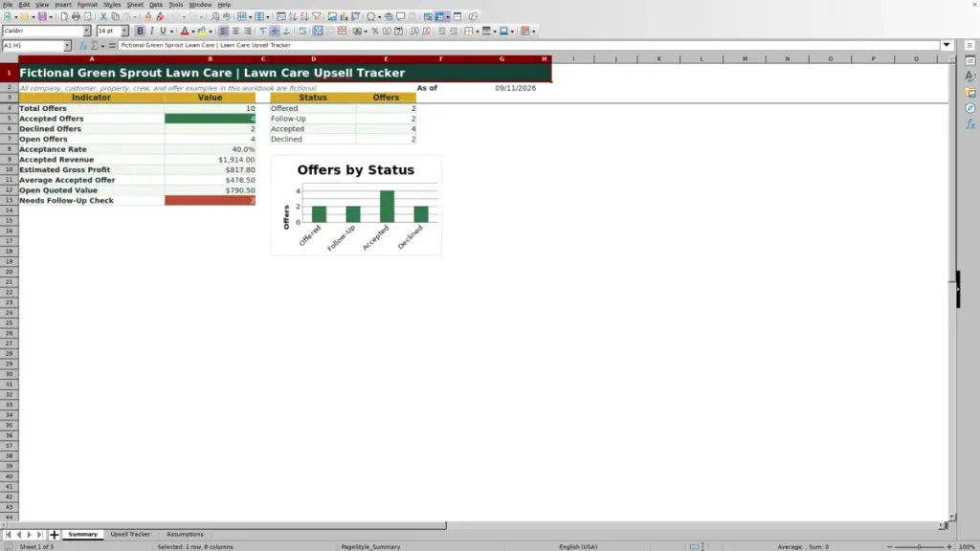The width and height of the screenshot is (980, 551).
Task: Apply the red Font Color swatch
Action: point(185,32)
